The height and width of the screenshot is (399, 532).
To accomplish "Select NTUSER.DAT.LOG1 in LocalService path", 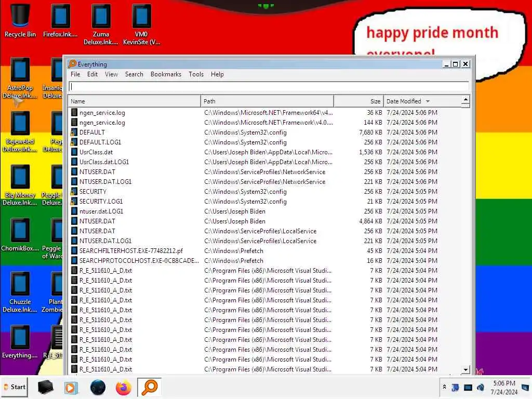I will click(264, 241).
